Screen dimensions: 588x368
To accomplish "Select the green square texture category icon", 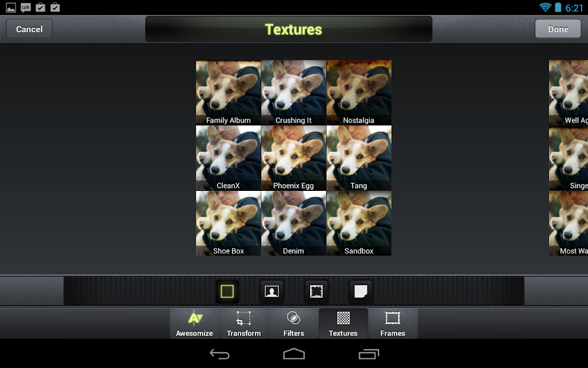I will [227, 292].
